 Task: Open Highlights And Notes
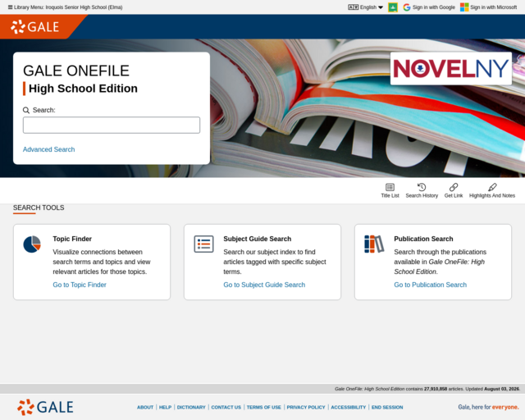[x=492, y=190]
